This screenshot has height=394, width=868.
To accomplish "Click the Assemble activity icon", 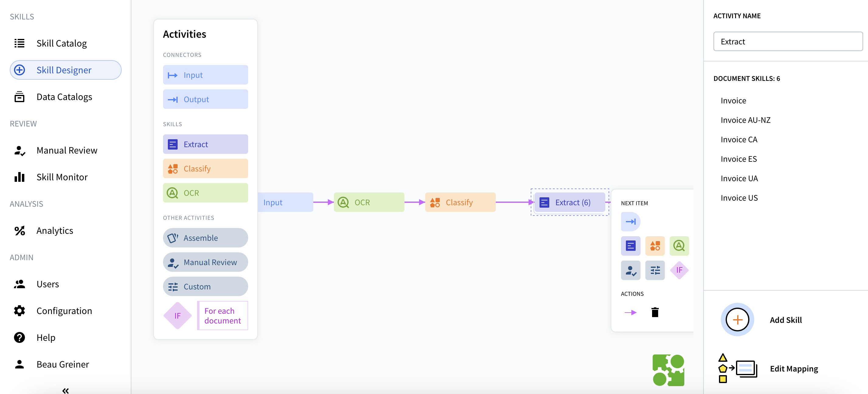I will (173, 237).
